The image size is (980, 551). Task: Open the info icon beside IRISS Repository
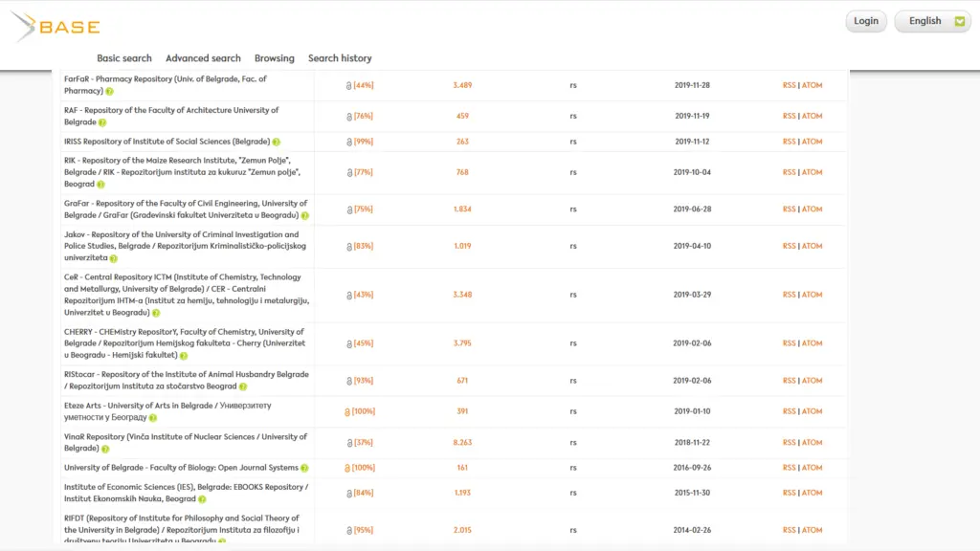coord(277,142)
